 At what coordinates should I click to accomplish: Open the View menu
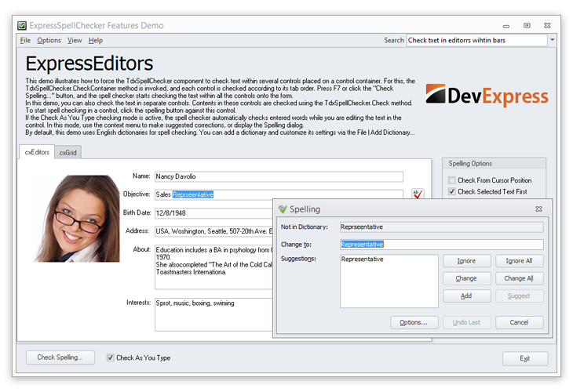pyautogui.click(x=75, y=40)
